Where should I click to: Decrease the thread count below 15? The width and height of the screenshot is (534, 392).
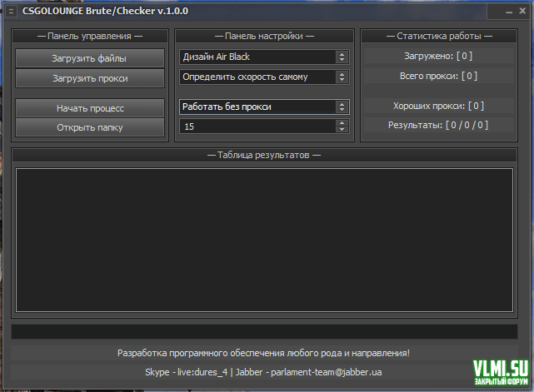[x=342, y=129]
